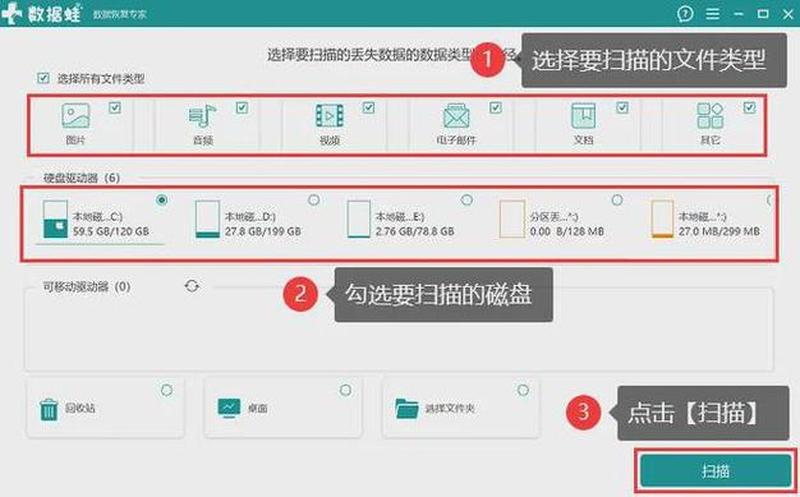Click the 2.76 GB/78.8 GB size text
800x497 pixels.
tap(415, 231)
